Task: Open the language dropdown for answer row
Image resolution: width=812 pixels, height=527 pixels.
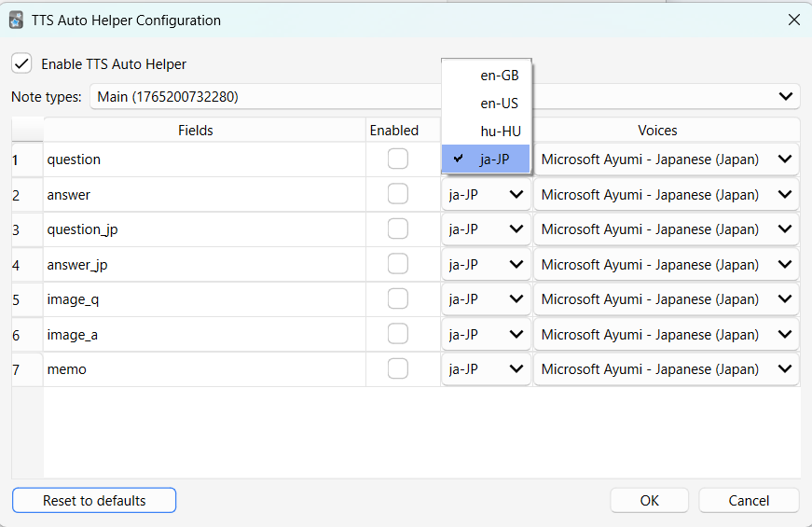Action: (486, 195)
